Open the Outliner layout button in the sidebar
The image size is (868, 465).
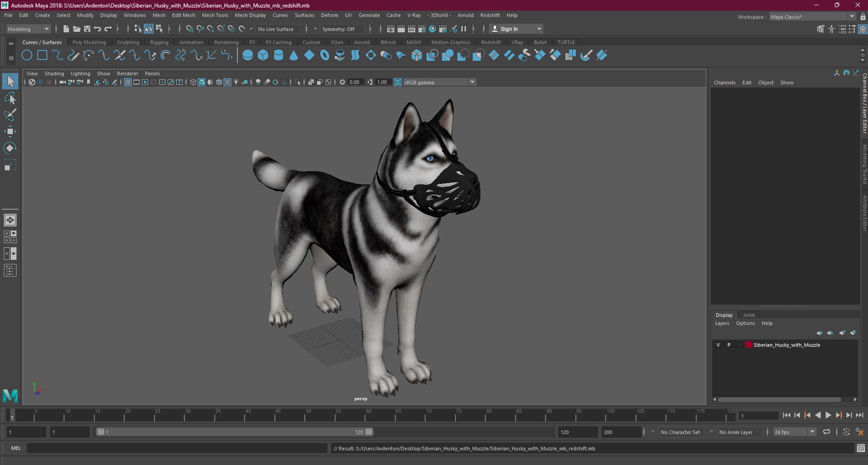click(10, 271)
